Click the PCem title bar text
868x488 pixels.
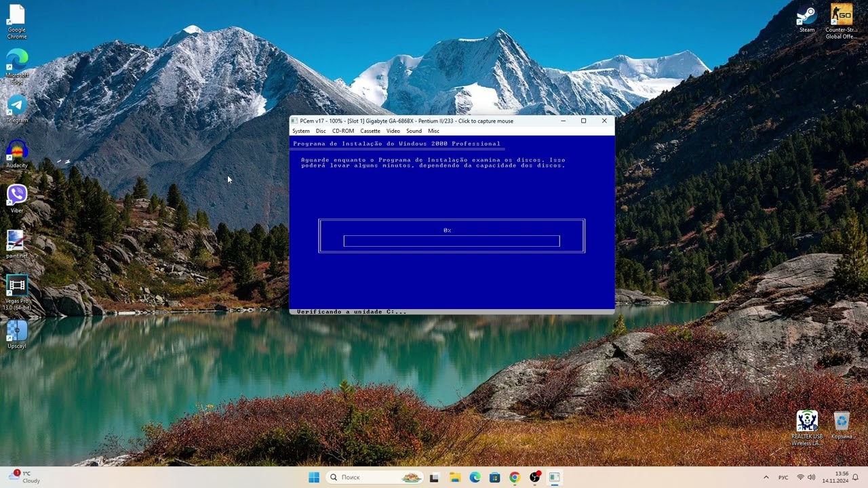407,121
